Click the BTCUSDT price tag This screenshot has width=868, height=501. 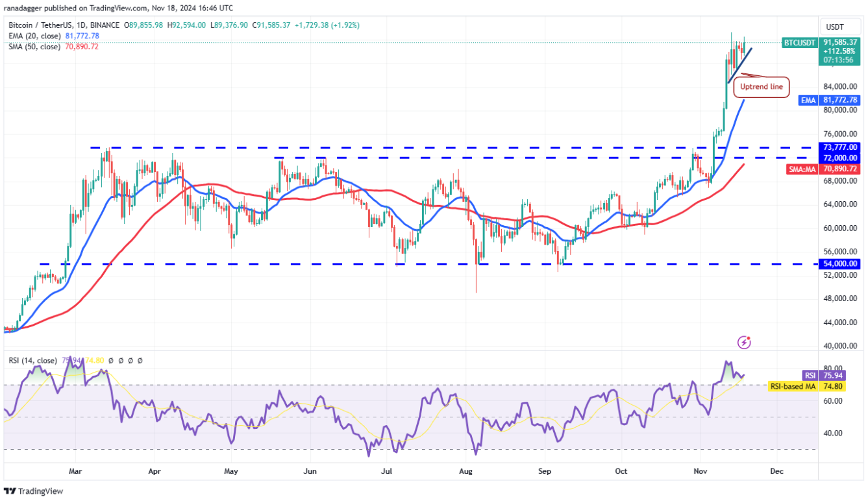801,42
